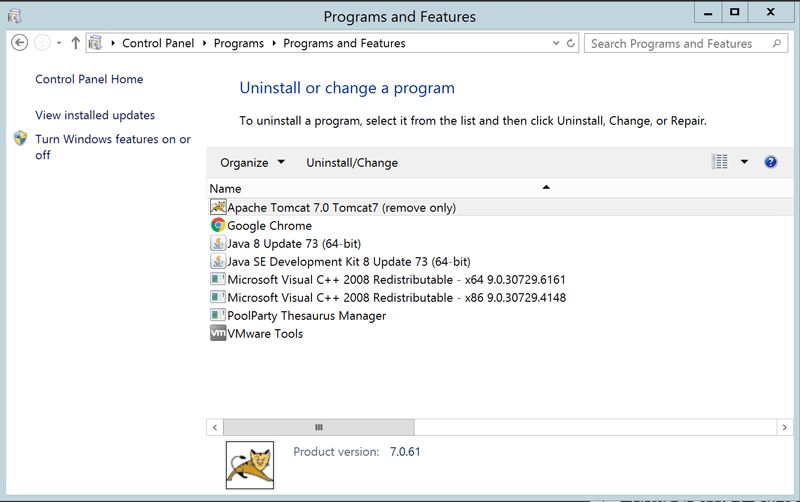Minimize the Programs and Features window
This screenshot has height=502, width=800.
tap(708, 13)
